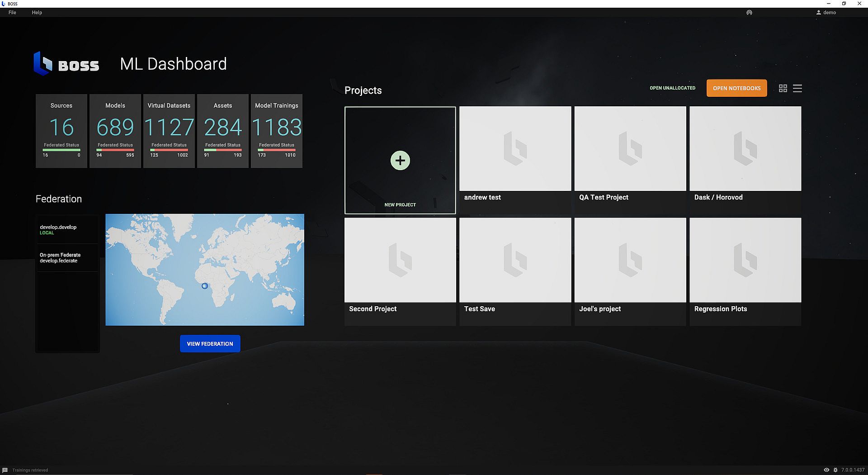Click the blue map location marker
Viewport: 868px width, 475px height.
pyautogui.click(x=205, y=286)
